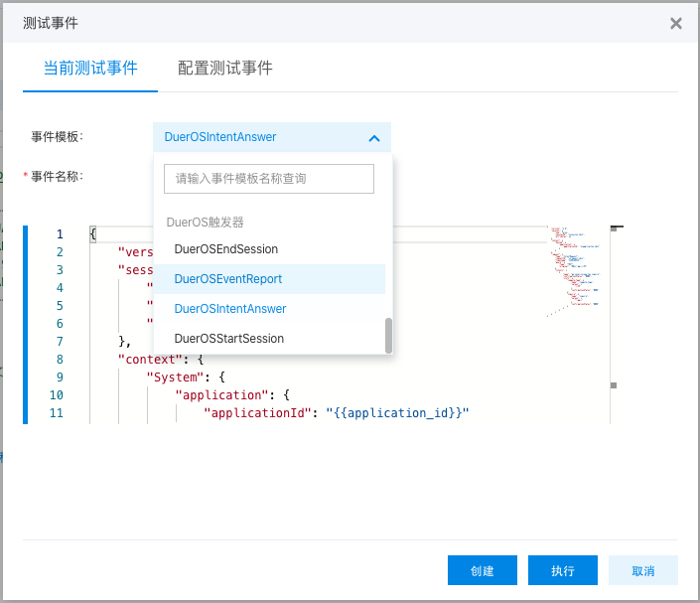Choose the DuerOSEventReport template
The image size is (700, 603).
click(x=269, y=279)
